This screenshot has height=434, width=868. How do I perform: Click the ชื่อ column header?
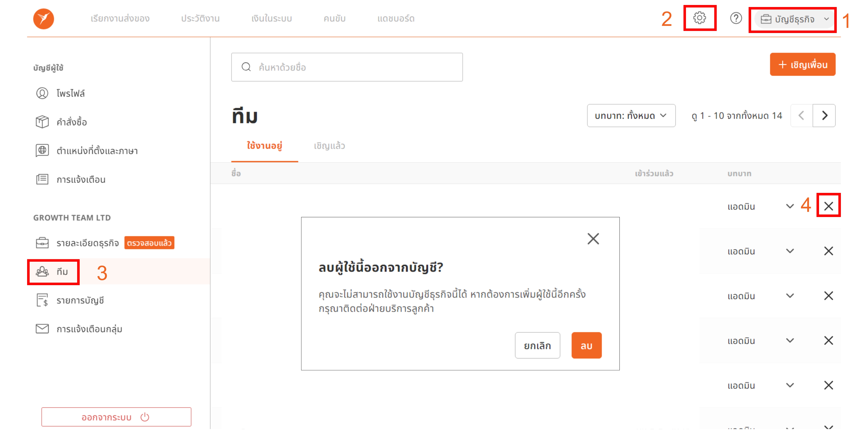[x=236, y=173]
